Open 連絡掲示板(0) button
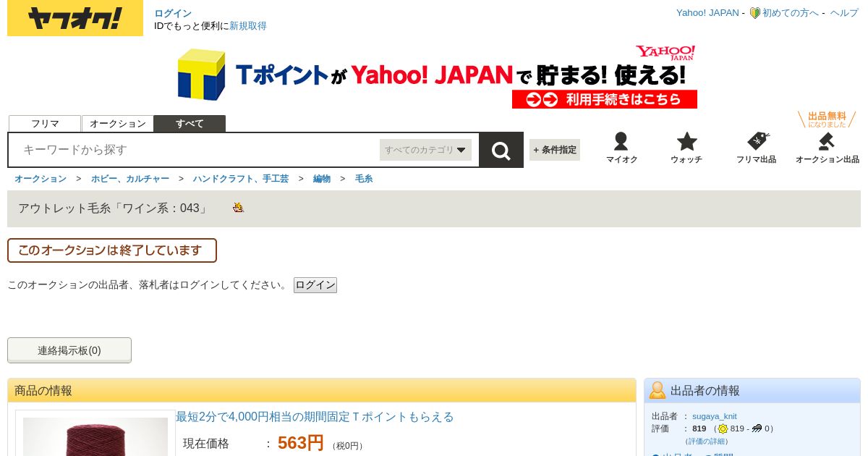 pyautogui.click(x=69, y=350)
